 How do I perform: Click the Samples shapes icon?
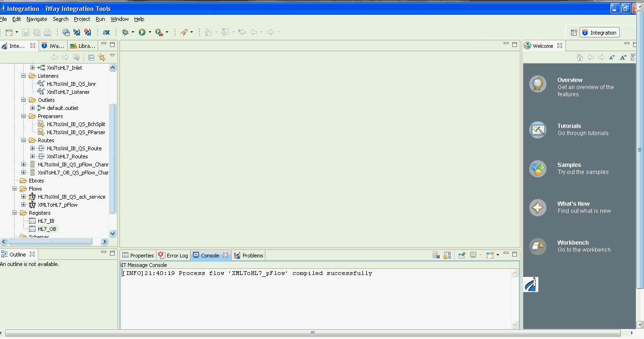[538, 169]
